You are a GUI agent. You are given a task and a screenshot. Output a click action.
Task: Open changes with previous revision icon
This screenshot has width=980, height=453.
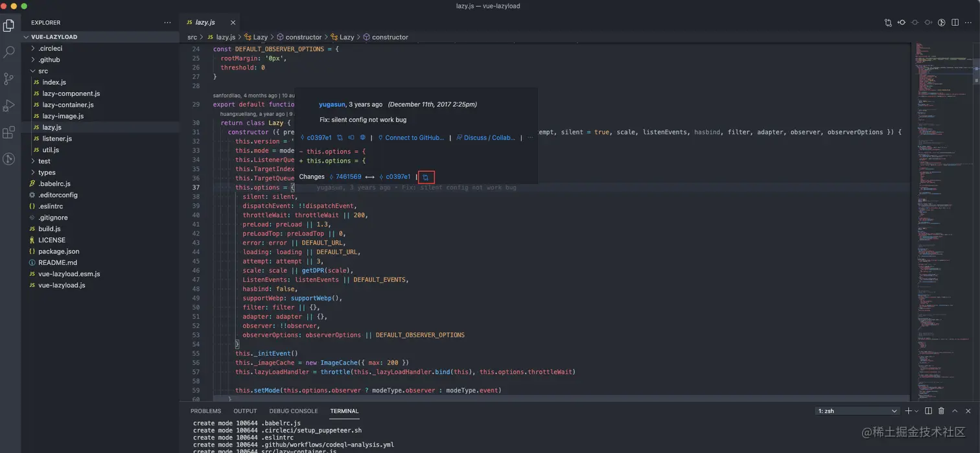[902, 23]
